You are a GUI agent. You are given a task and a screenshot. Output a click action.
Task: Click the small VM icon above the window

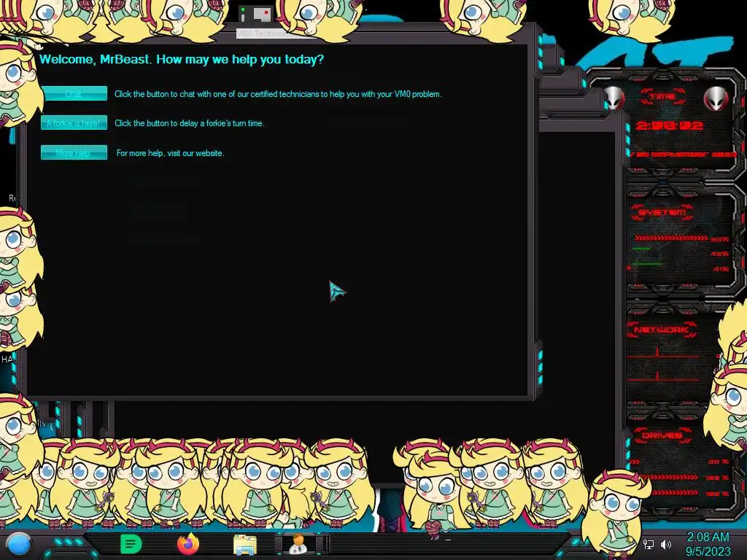257,15
